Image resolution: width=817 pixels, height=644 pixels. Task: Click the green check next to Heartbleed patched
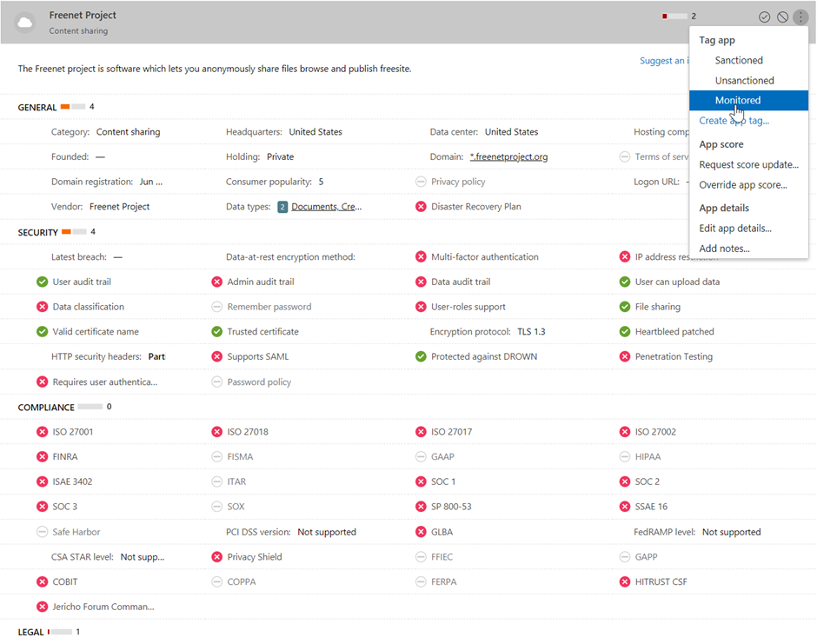625,332
